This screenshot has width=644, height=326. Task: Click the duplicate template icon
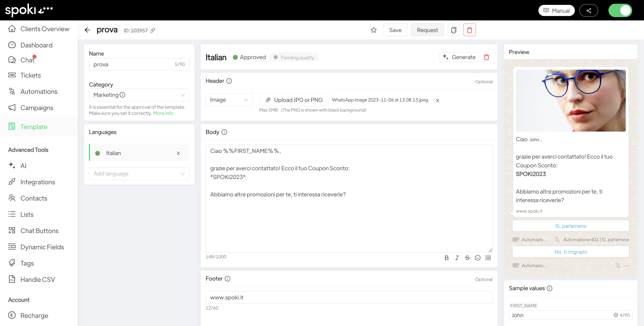tap(453, 30)
